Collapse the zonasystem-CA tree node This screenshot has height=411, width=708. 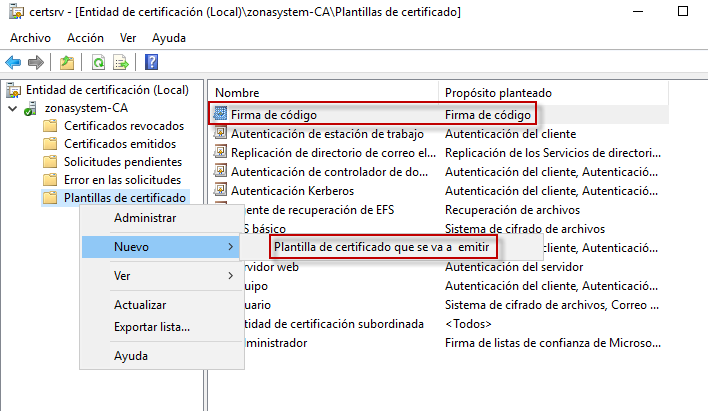click(13, 108)
